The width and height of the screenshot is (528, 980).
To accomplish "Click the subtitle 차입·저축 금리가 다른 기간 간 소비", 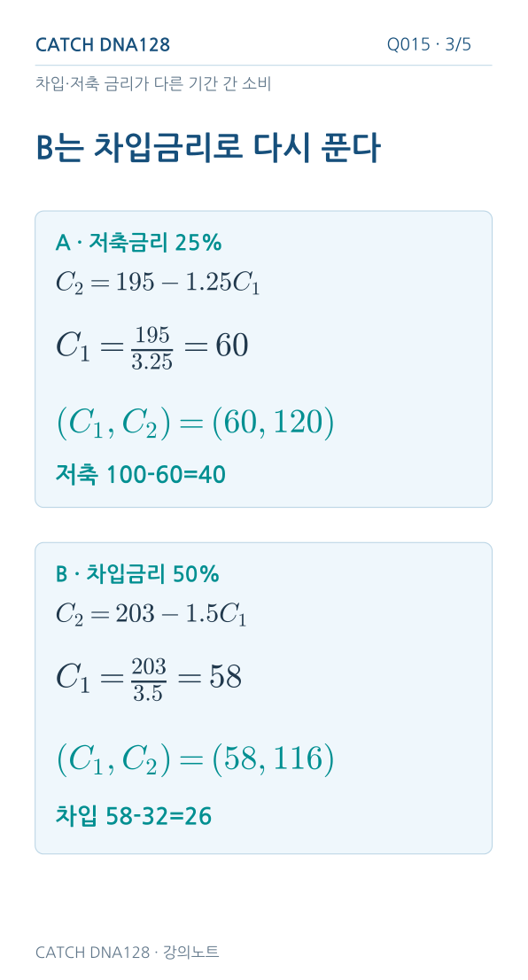I will pyautogui.click(x=153, y=83).
